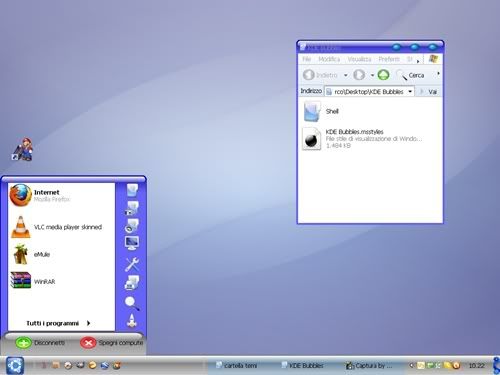Viewport: 500px width, 375px height.
Task: Click the Indietro back button
Action: [x=320, y=75]
